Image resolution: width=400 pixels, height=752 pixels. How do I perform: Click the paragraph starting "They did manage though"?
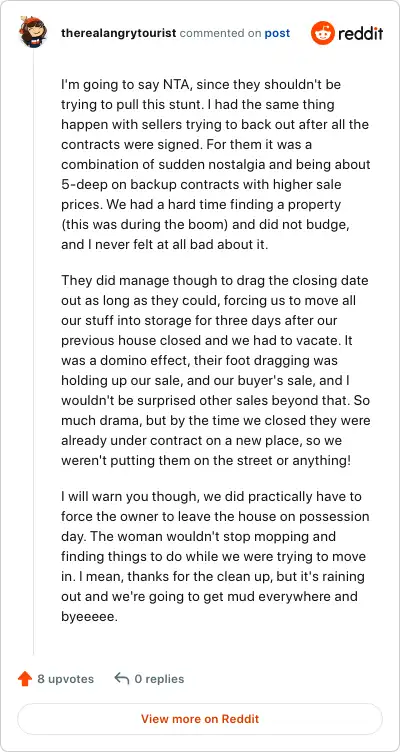click(x=215, y=370)
